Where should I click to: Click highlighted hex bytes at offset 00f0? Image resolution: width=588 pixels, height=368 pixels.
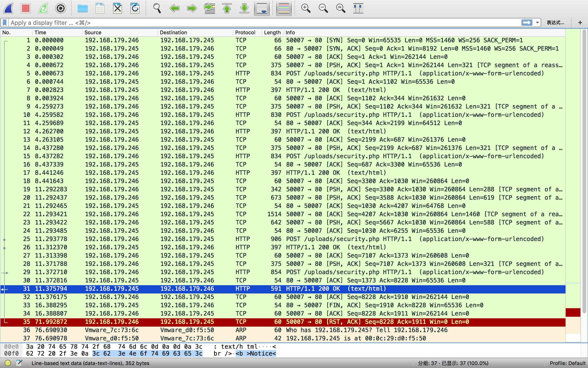[147, 354]
